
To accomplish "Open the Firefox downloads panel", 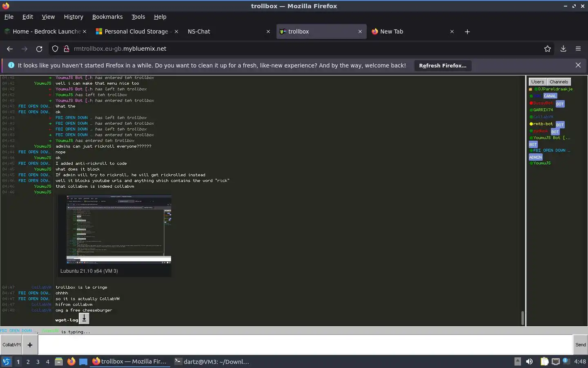I will (563, 49).
